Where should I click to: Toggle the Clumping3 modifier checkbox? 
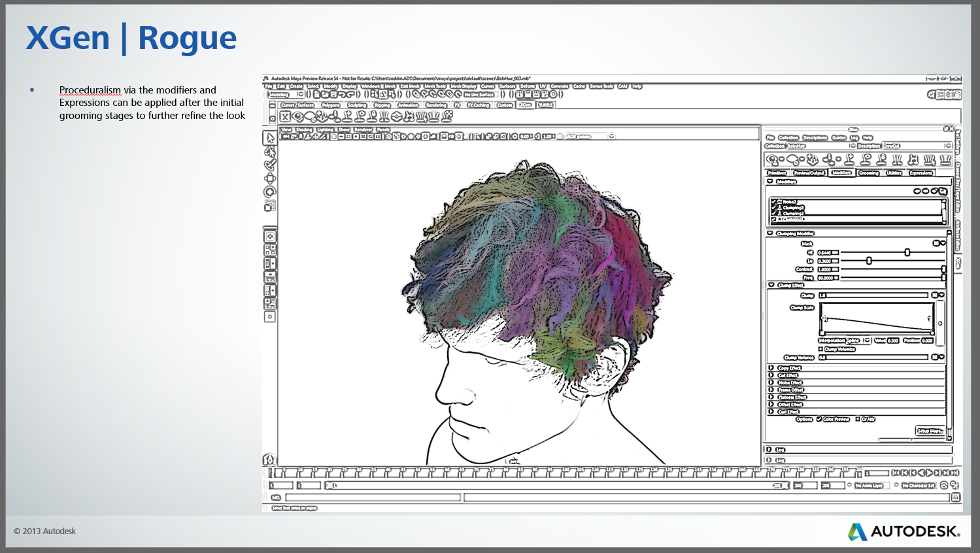click(774, 208)
